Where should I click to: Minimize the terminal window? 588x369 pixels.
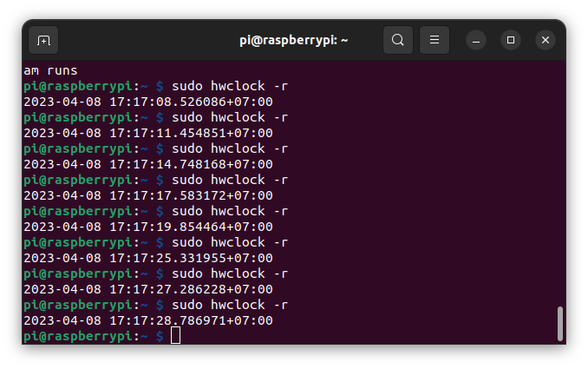click(476, 40)
